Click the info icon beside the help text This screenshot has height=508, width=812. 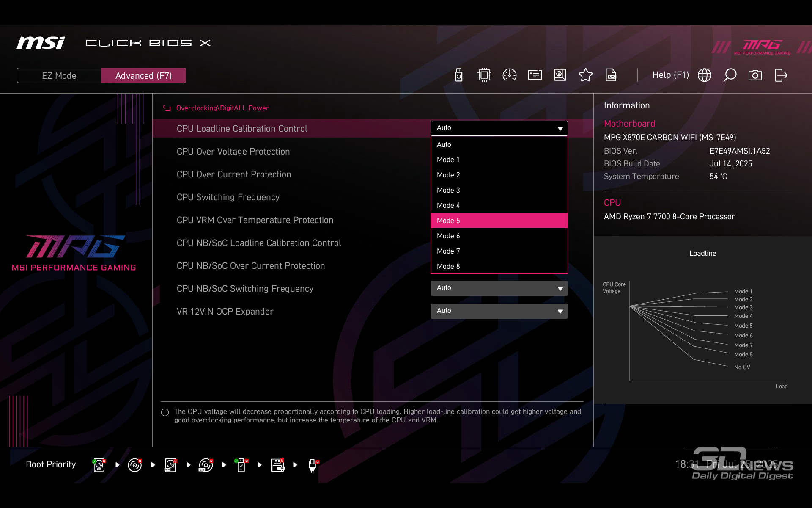(165, 412)
